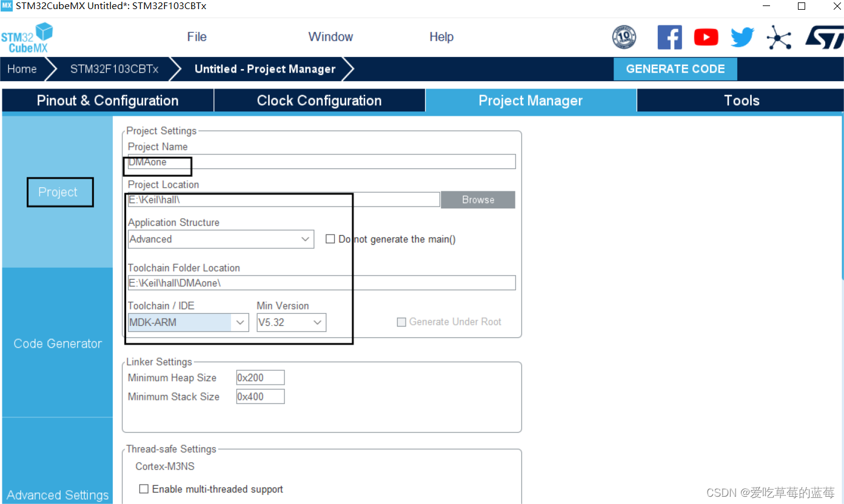
Task: Click the ST community network icon
Action: point(779,38)
